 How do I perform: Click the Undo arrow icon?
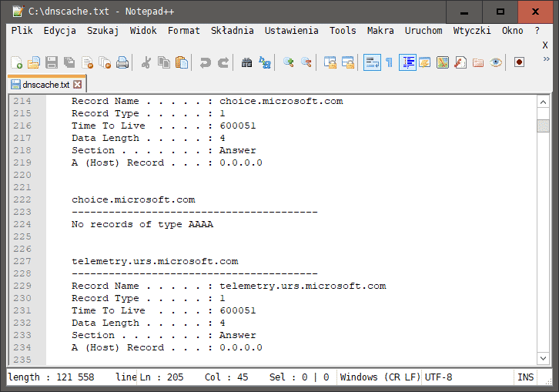[x=205, y=62]
